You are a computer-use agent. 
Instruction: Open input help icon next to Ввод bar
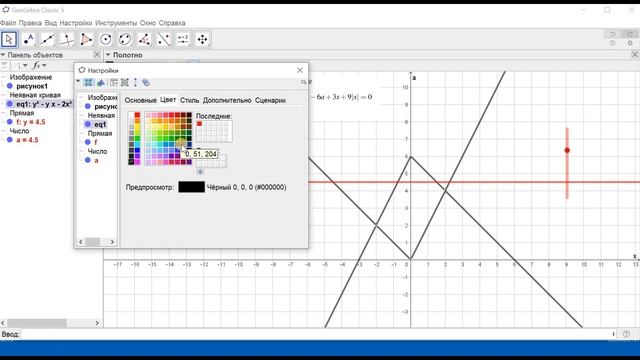coord(627,334)
